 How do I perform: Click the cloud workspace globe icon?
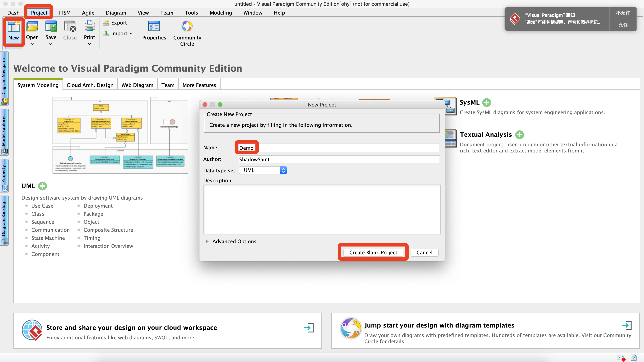(32, 330)
